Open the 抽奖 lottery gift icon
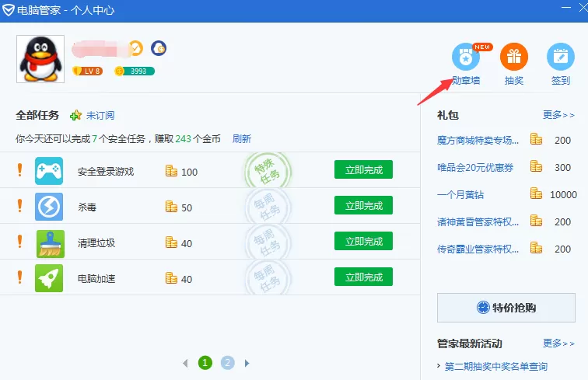 [x=514, y=57]
